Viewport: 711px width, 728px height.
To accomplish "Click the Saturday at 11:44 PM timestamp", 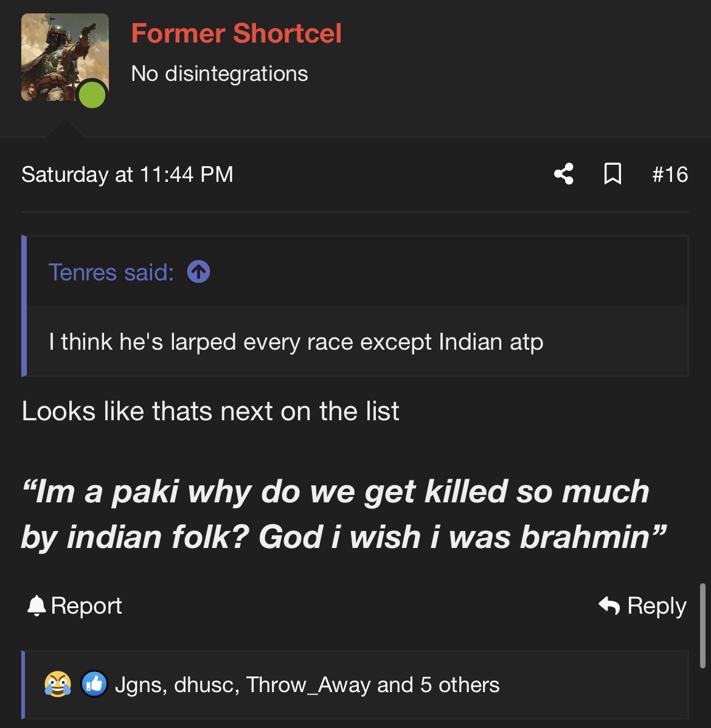I will [127, 175].
